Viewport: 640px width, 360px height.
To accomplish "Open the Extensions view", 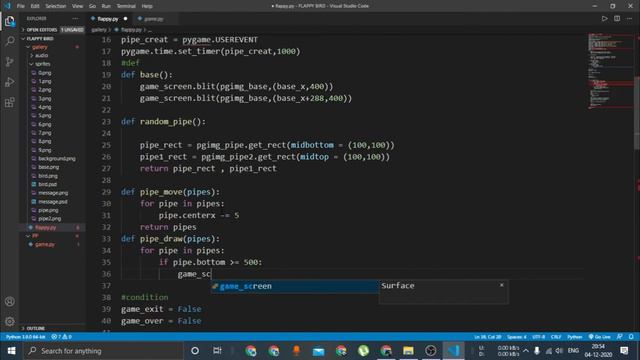I will [10, 102].
